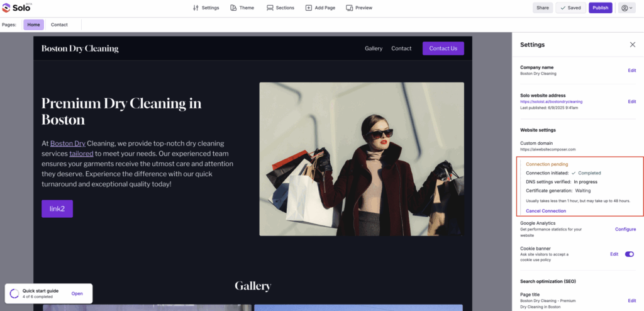The height and width of the screenshot is (311, 644).
Task: Click the Solo logo icon
Action: 7,8
